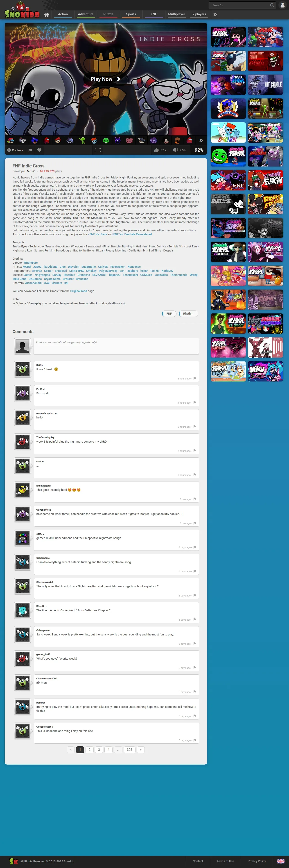Expand more categories with double-chevron in navbar
Image resolution: width=289 pixels, height=868 pixels.
click(215, 14)
